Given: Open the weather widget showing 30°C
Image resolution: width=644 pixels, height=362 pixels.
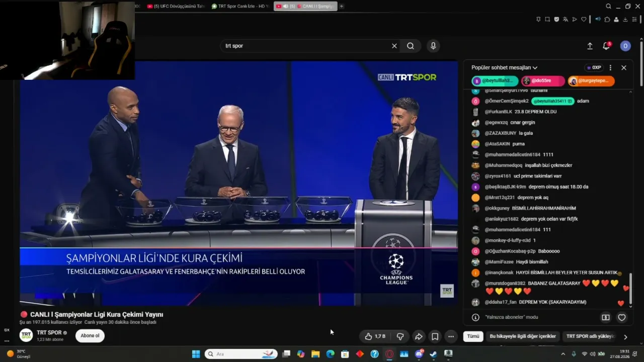Looking at the screenshot, I should pyautogui.click(x=18, y=354).
